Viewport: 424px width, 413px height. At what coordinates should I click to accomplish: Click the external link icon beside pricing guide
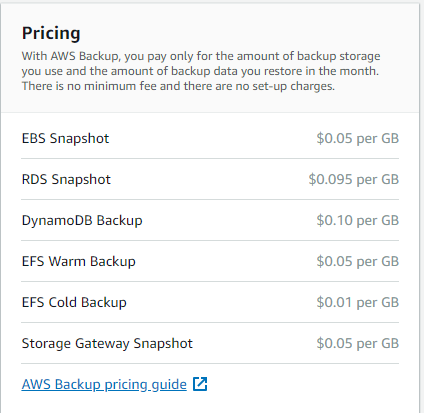coord(200,384)
